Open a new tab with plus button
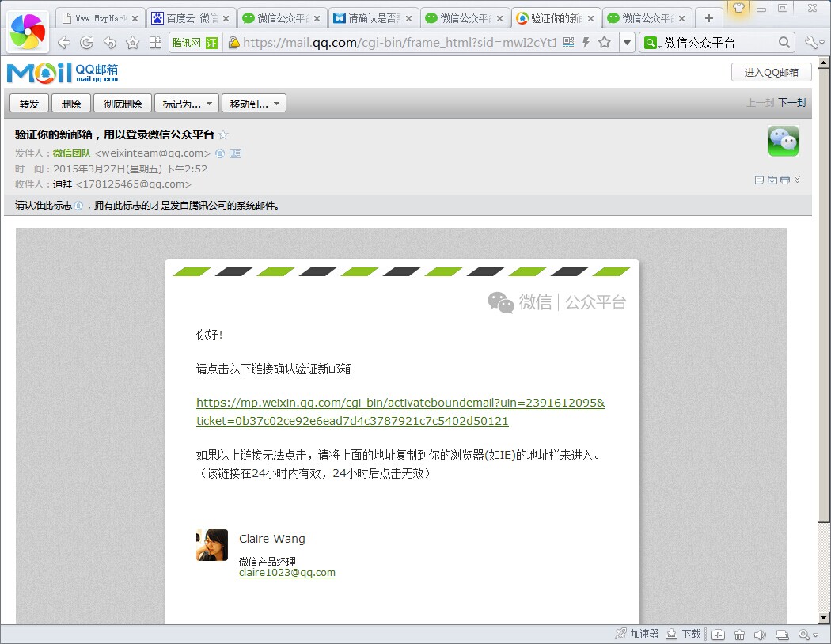The width and height of the screenshot is (831, 644). coord(708,18)
